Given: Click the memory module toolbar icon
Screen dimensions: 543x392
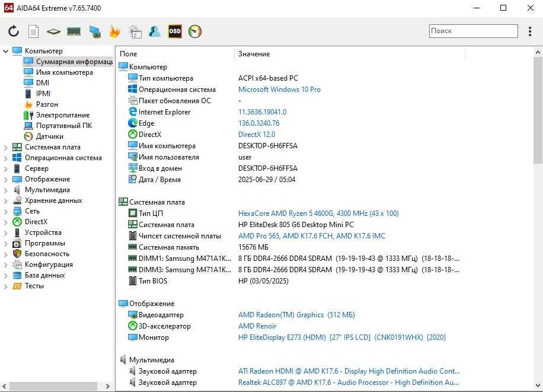Looking at the screenshot, I should point(74,31).
